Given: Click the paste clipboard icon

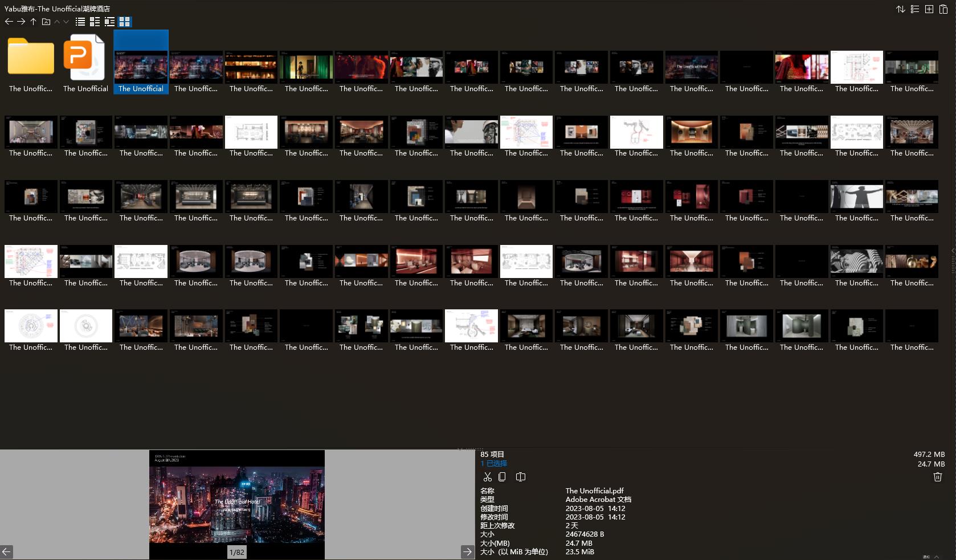Looking at the screenshot, I should 943,9.
